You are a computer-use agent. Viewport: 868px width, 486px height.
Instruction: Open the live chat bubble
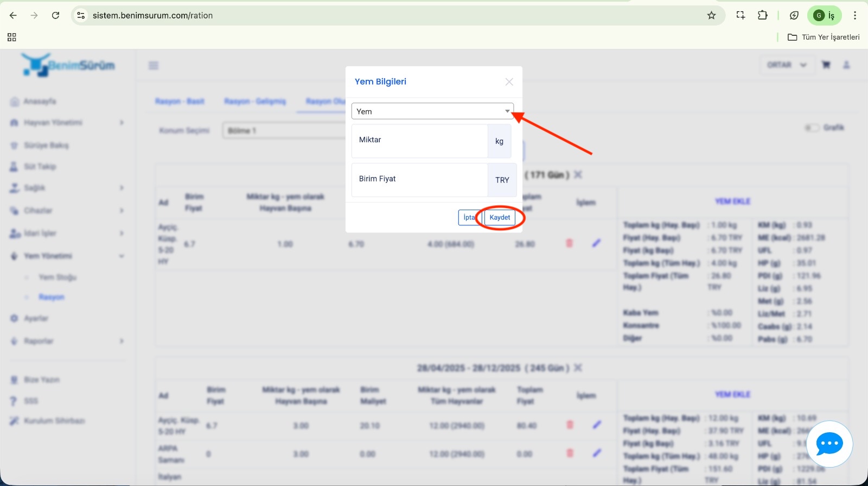(829, 444)
